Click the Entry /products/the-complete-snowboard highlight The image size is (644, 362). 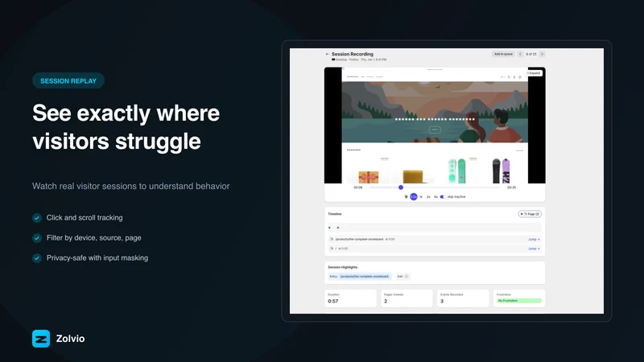(359, 277)
